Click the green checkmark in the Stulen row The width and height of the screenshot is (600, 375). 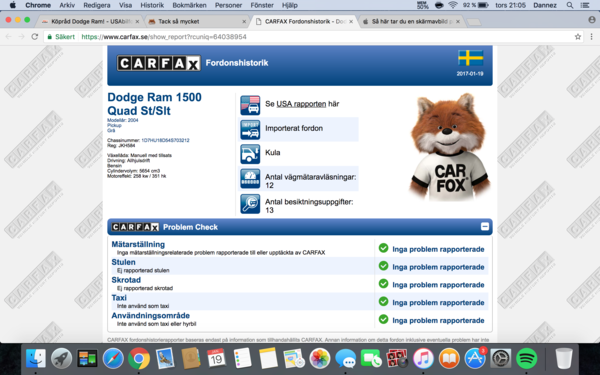[x=383, y=266]
